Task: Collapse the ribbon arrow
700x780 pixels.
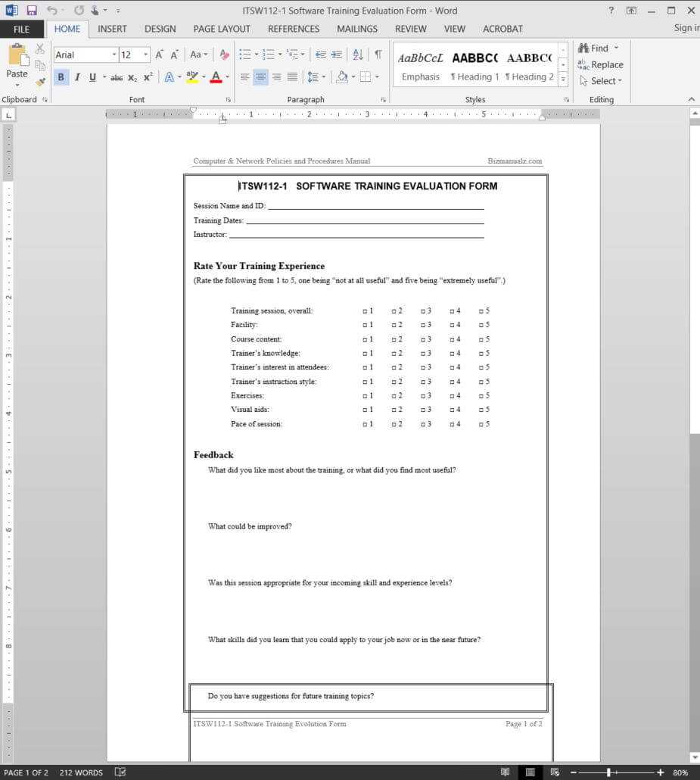Action: (x=692, y=99)
